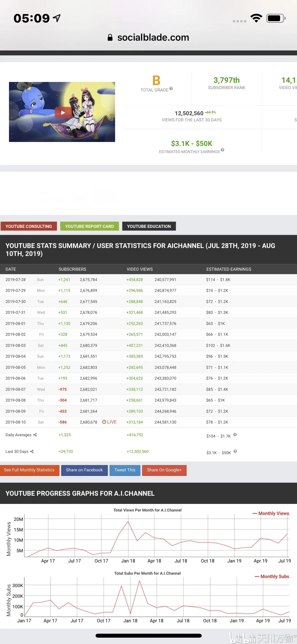Click the DATE column header
This screenshot has height=644, width=297.
(11, 269)
